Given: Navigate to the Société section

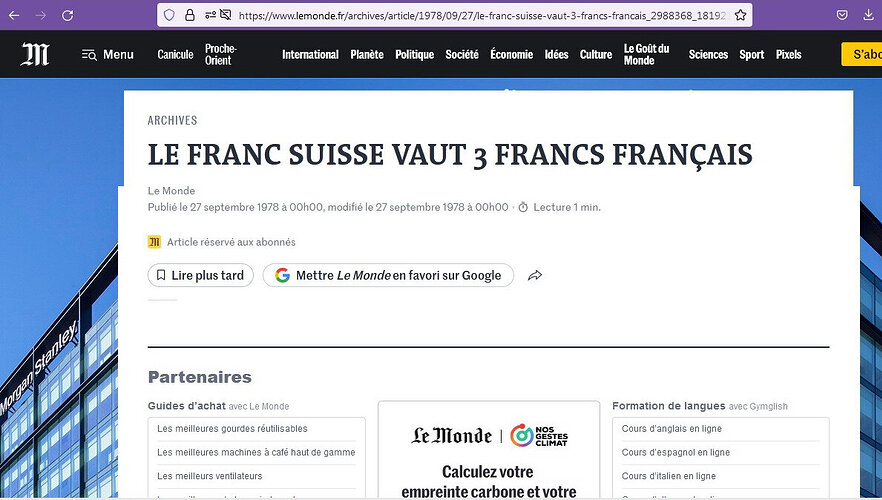Looking at the screenshot, I should point(462,55).
